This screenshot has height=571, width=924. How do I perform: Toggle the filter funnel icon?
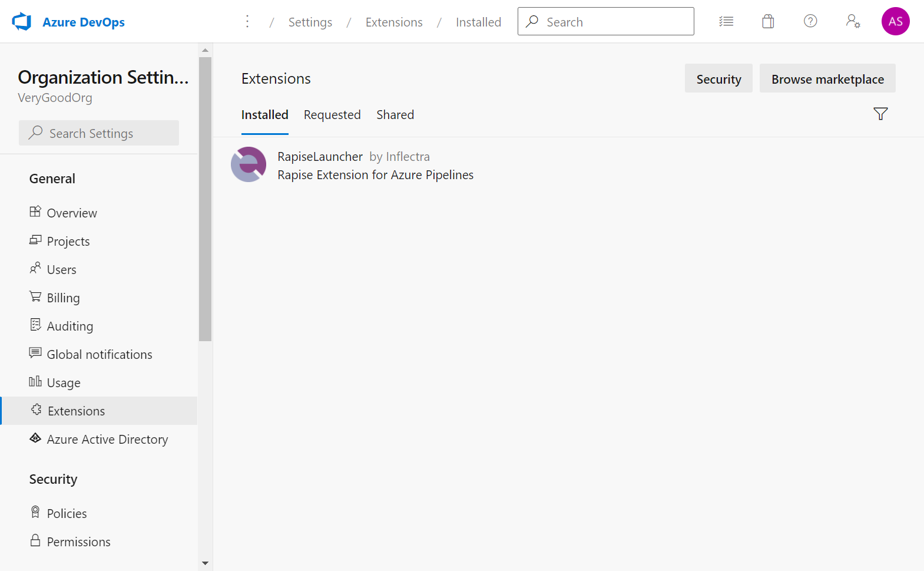pos(880,114)
